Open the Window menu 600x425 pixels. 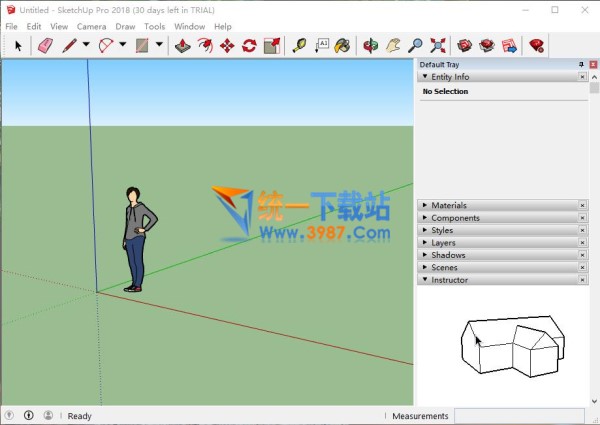click(189, 26)
